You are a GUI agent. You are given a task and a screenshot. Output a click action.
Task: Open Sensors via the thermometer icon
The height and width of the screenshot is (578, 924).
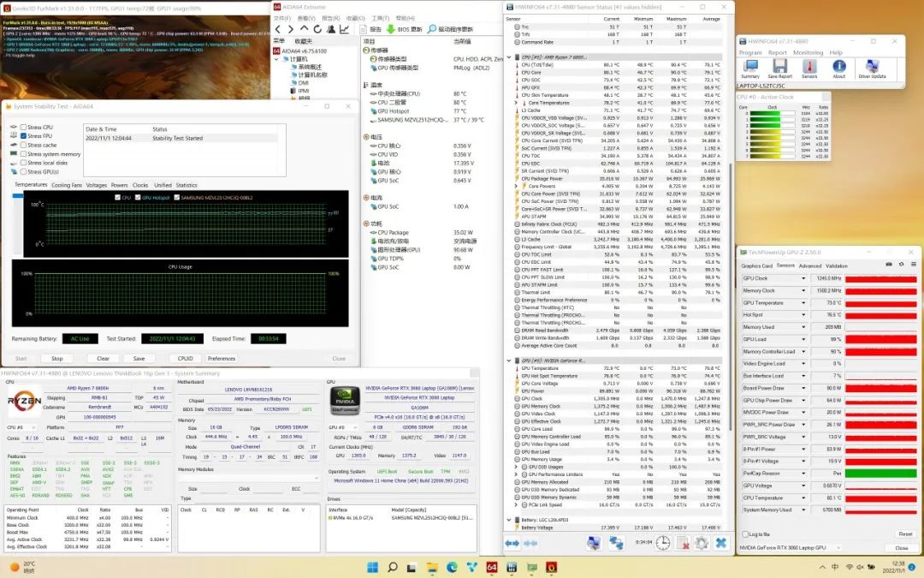coord(808,66)
